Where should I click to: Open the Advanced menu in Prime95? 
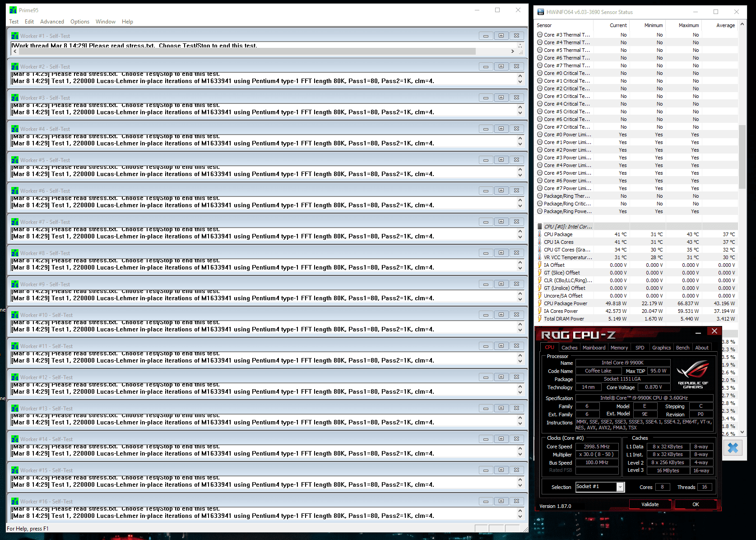tap(52, 22)
